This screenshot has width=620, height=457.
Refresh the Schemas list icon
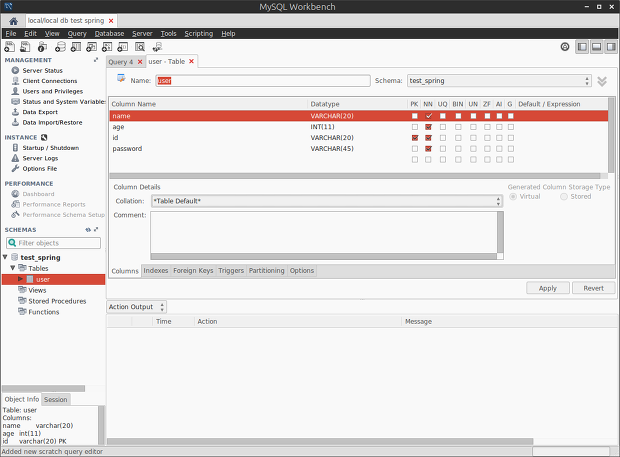tap(88, 230)
